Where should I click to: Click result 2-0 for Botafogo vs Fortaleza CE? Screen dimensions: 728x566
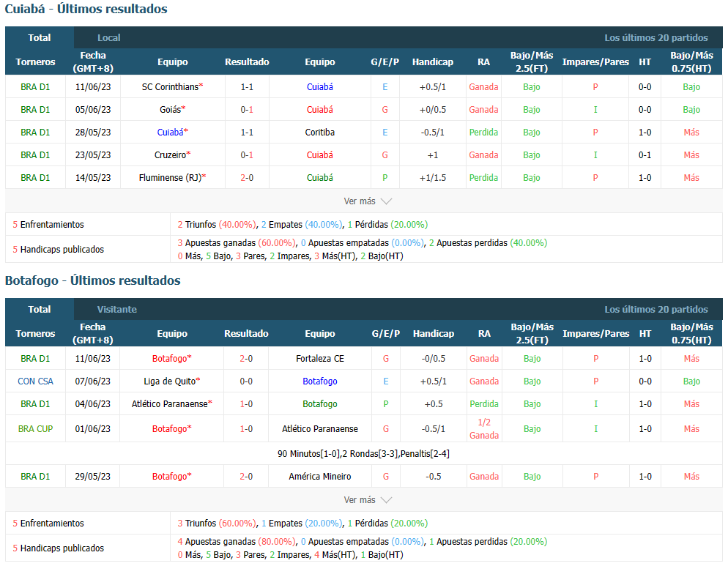tap(246, 359)
